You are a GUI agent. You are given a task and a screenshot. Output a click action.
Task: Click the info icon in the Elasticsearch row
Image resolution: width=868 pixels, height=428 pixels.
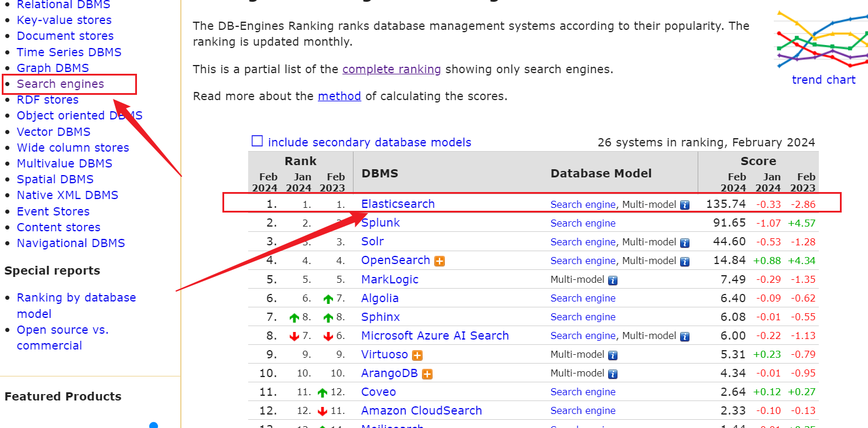tap(684, 205)
